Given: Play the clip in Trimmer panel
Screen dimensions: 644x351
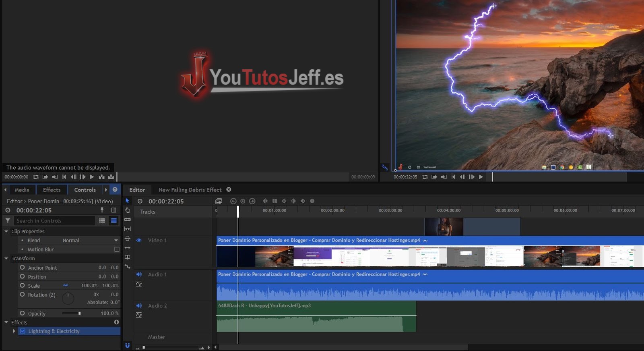Looking at the screenshot, I should pyautogui.click(x=92, y=177).
